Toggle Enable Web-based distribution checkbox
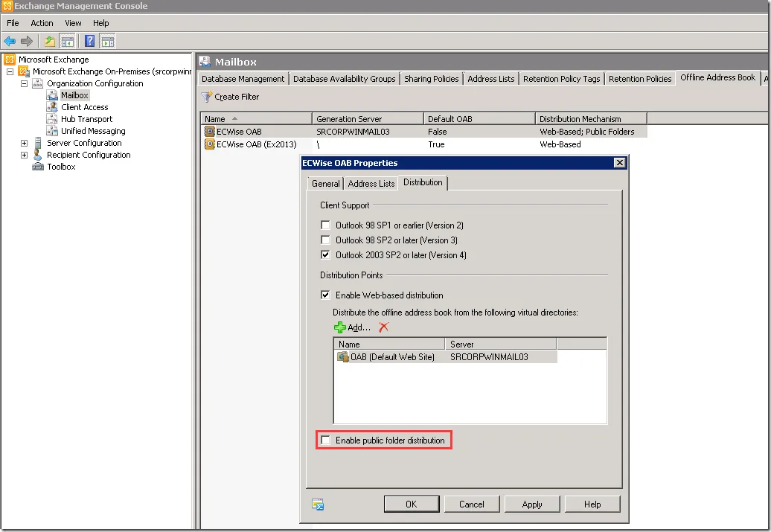This screenshot has width=771, height=532. click(x=325, y=295)
